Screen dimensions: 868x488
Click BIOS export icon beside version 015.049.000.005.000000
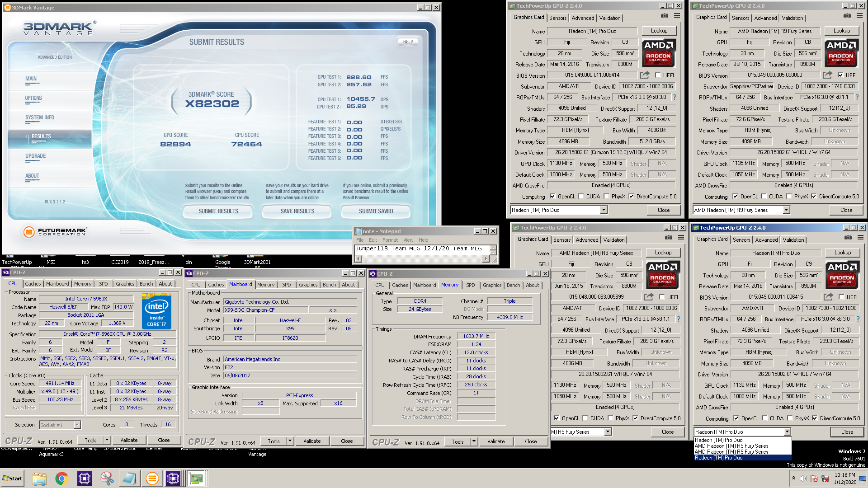coord(827,75)
